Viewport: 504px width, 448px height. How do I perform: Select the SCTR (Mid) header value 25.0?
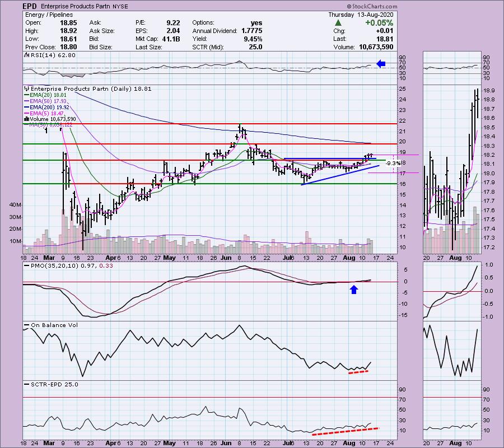[x=255, y=47]
